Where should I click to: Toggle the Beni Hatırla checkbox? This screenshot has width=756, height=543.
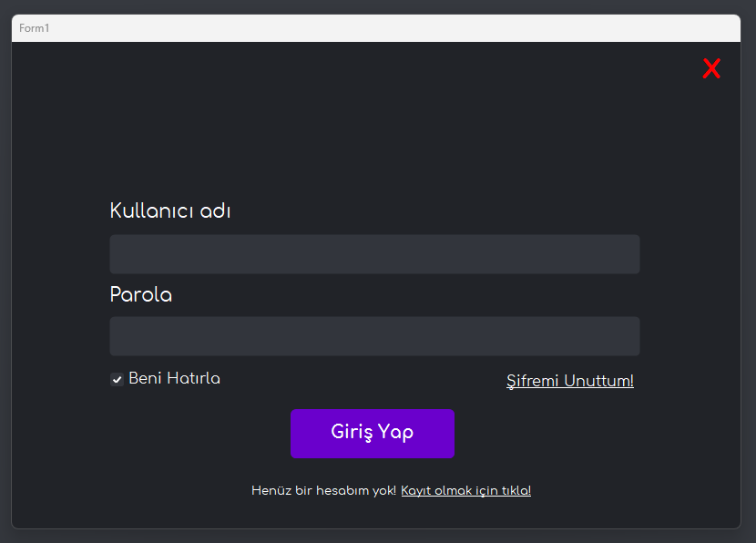117,380
